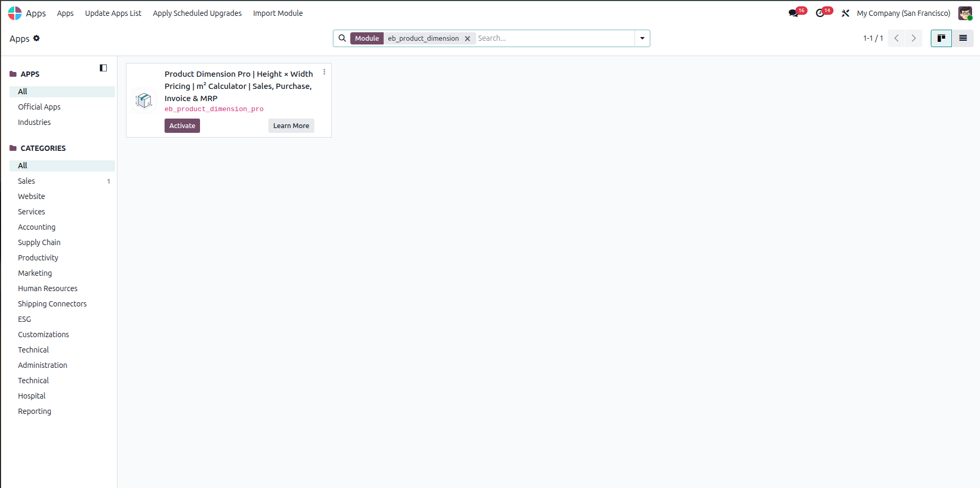The height and width of the screenshot is (488, 980).
Task: Collapse the sidebar panel toggle icon
Action: (103, 68)
